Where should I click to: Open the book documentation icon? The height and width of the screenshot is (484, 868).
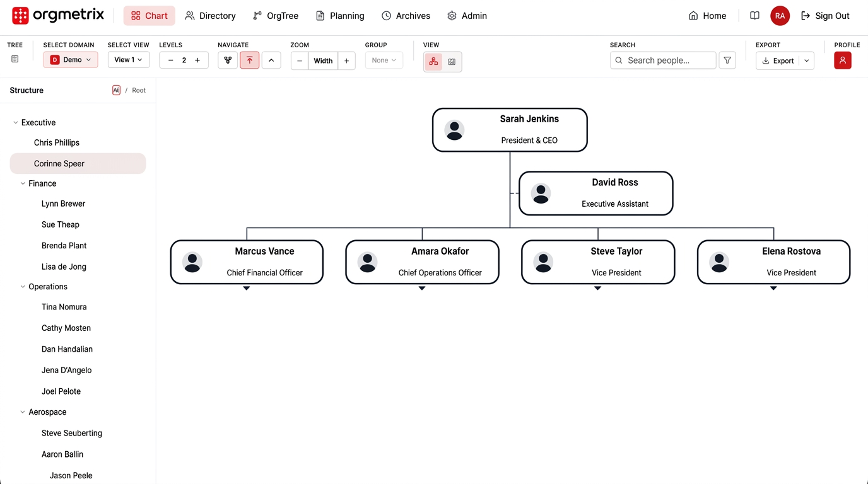[x=754, y=16]
